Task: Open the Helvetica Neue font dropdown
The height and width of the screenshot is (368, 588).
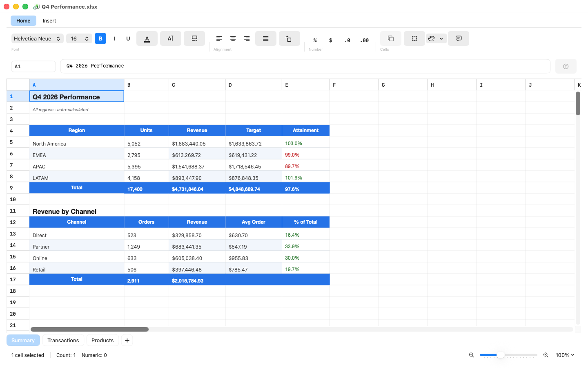Action: point(38,38)
